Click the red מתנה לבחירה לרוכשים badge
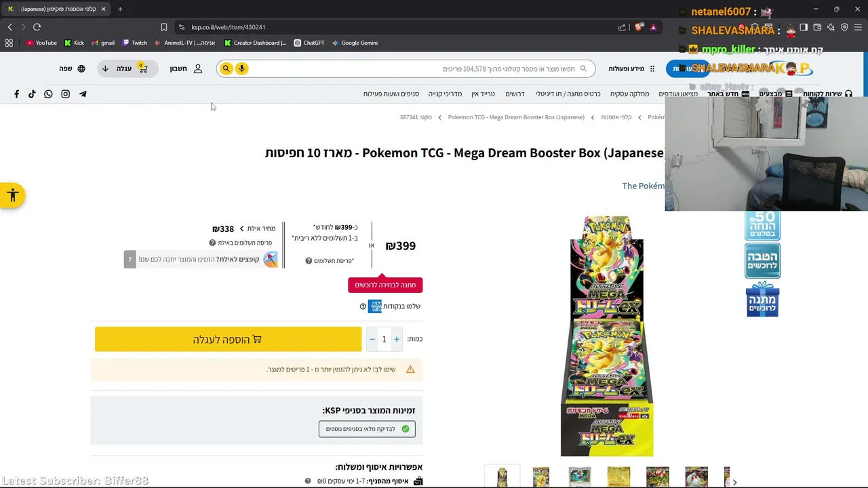 385,285
